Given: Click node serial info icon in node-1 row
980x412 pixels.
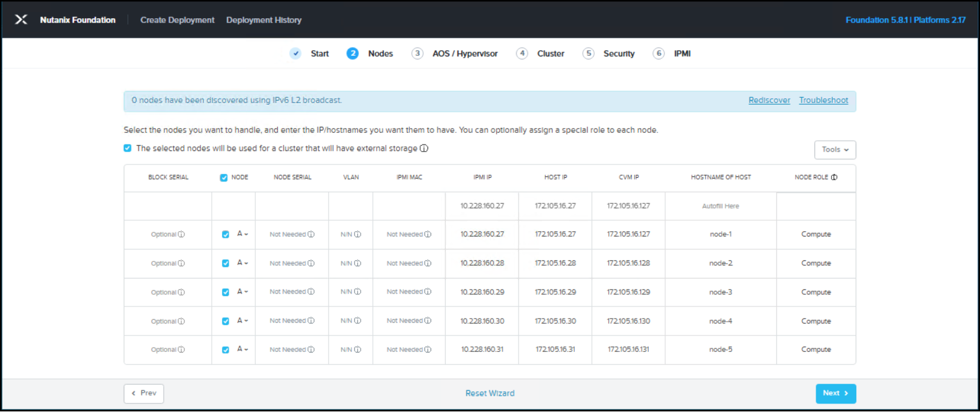Looking at the screenshot, I should coord(311,234).
